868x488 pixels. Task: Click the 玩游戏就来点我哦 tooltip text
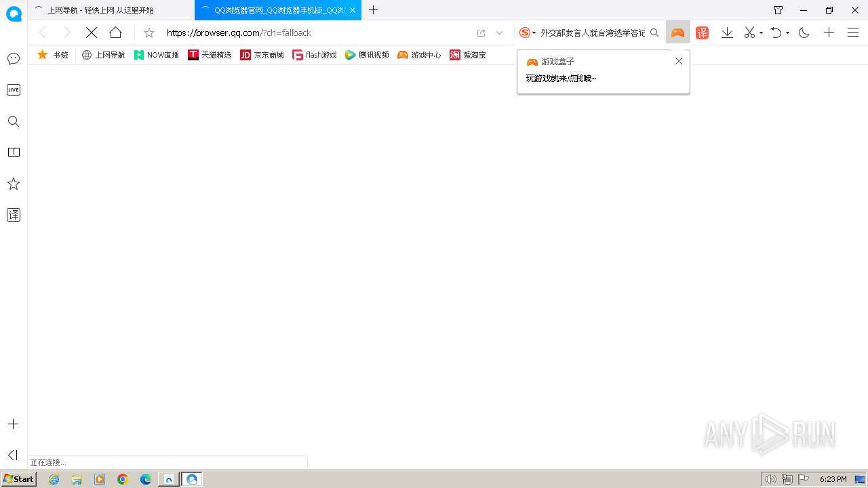click(x=561, y=79)
